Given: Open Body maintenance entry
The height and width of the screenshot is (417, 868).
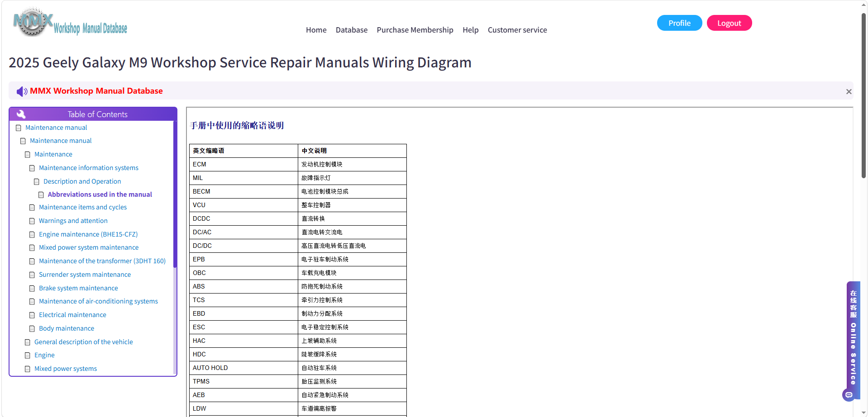Looking at the screenshot, I should [x=67, y=328].
